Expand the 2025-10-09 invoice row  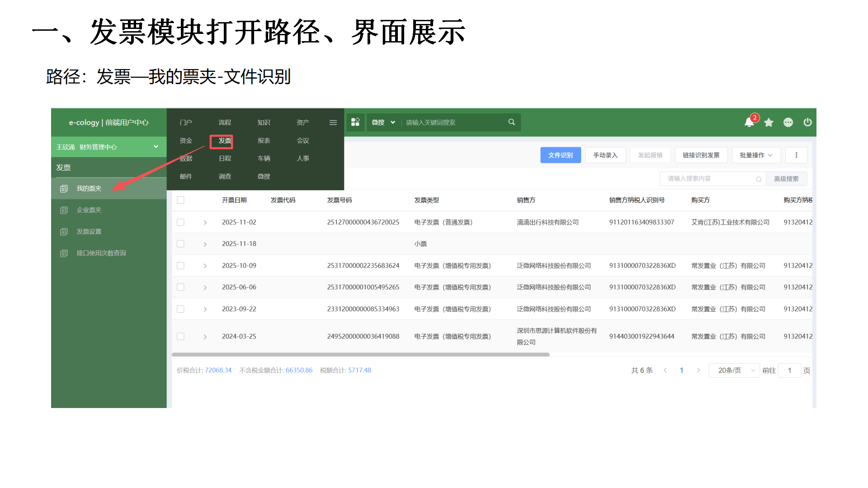pyautogui.click(x=205, y=266)
